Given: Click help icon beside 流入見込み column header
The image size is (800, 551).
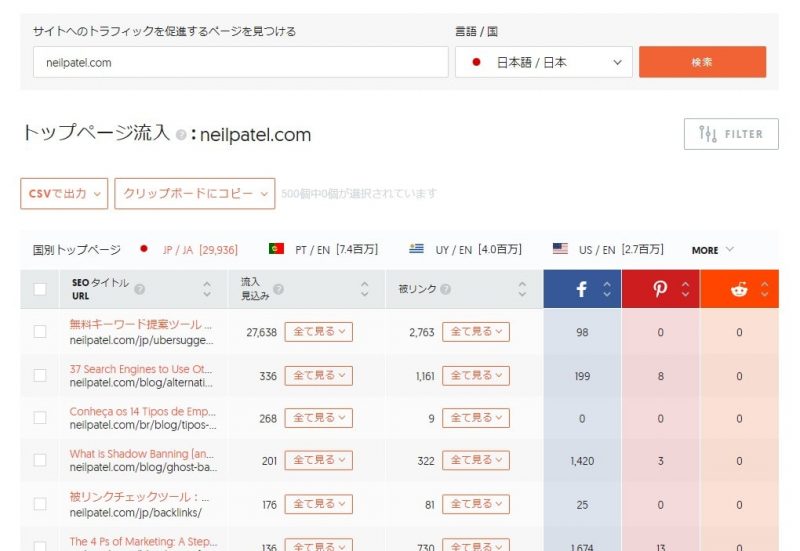Looking at the screenshot, I should [278, 289].
